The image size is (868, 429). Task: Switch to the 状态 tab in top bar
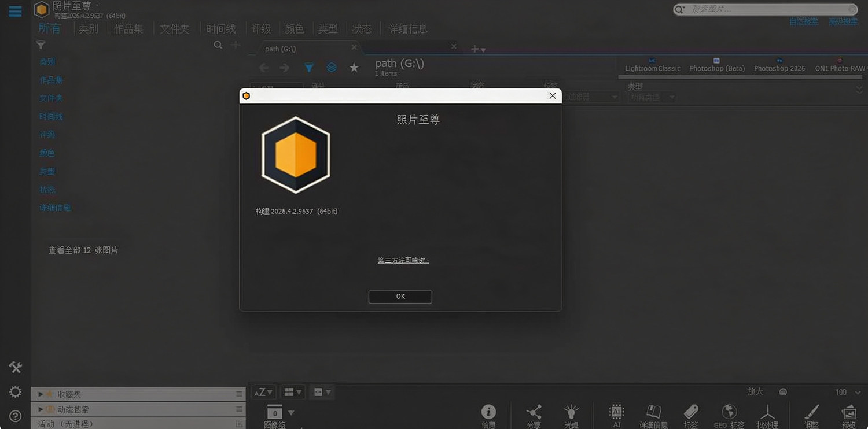point(362,28)
